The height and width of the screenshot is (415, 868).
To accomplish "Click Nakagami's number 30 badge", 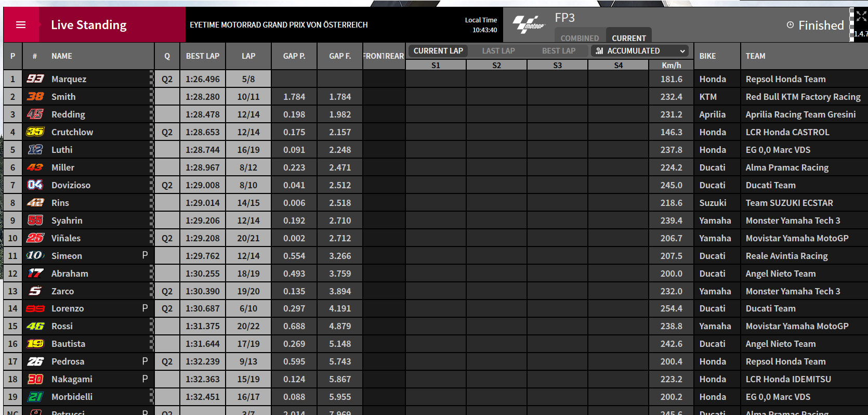I will click(35, 379).
